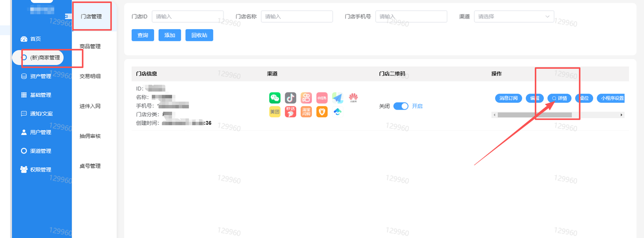This screenshot has height=238, width=644.
Task: Select the Kuaishou channel icon
Action: tap(306, 98)
